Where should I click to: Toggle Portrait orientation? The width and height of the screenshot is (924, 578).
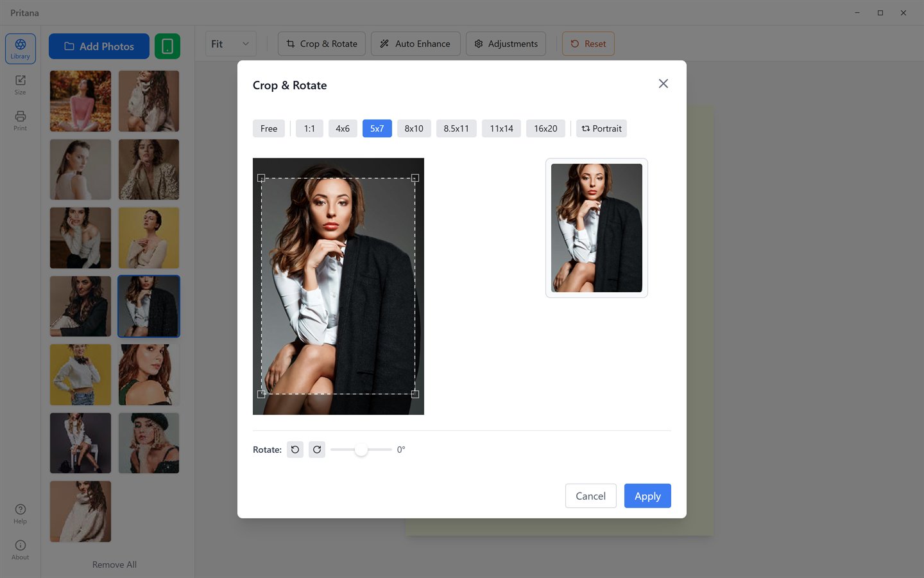pyautogui.click(x=601, y=128)
